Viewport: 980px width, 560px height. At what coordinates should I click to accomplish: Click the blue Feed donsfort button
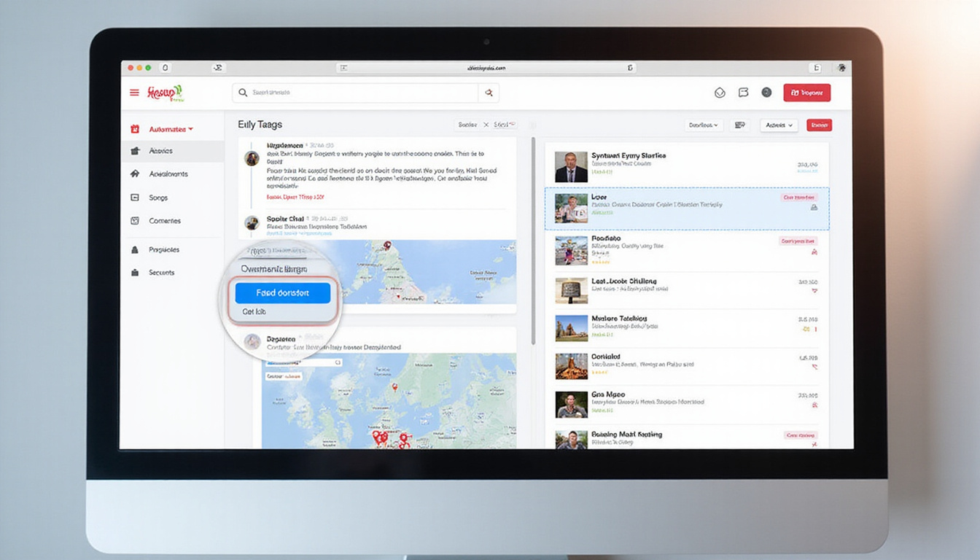click(x=283, y=293)
